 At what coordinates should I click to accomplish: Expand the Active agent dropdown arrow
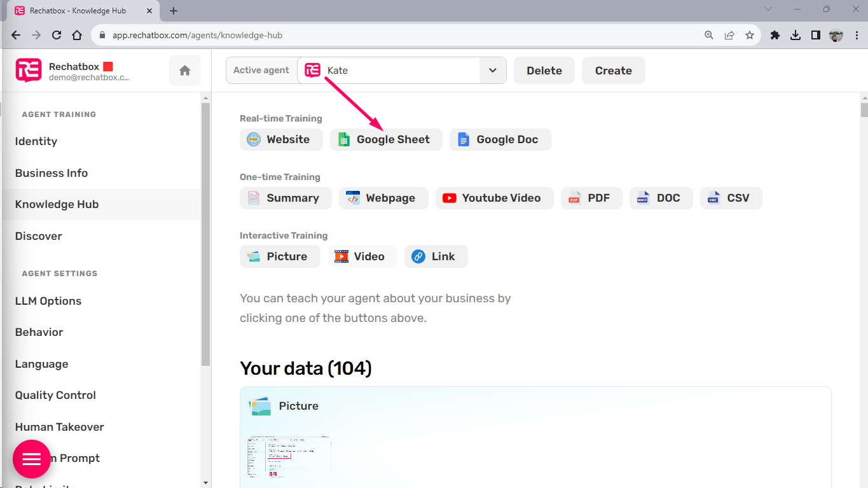[x=493, y=71]
